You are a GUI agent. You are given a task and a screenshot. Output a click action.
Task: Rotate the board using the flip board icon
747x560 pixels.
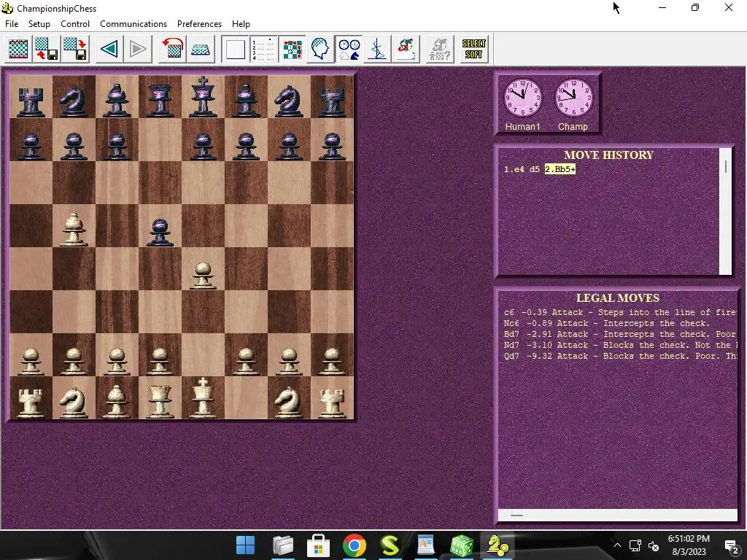[x=172, y=49]
